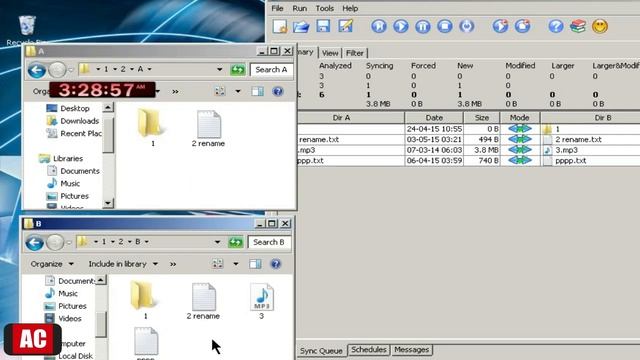Click the Search B input field
The width and height of the screenshot is (640, 360).
(x=269, y=242)
